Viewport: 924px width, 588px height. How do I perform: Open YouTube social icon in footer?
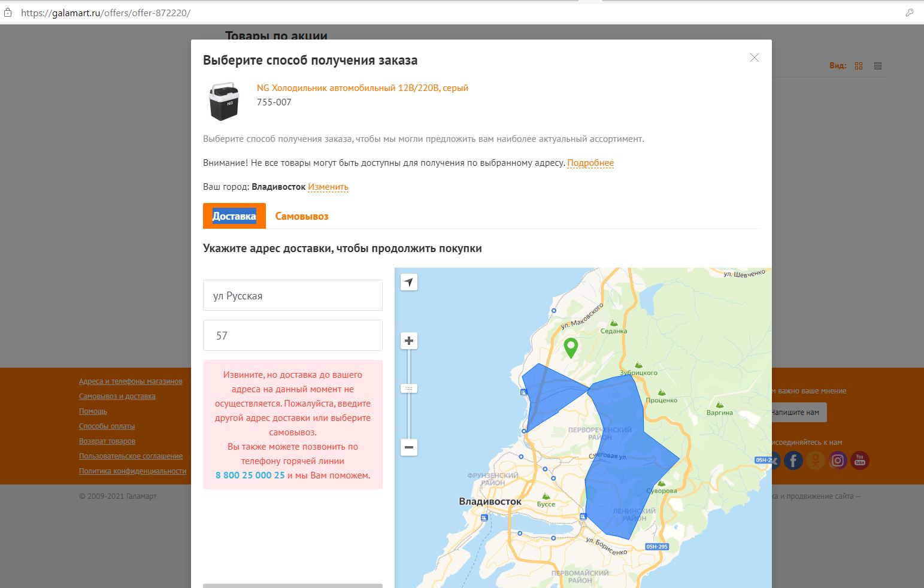[x=859, y=460]
